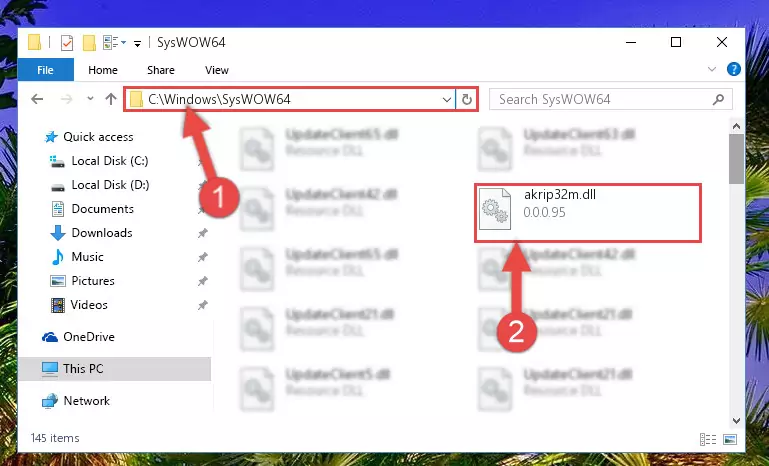This screenshot has width=769, height=466.
Task: Click the magnifier search icon
Action: click(x=718, y=100)
